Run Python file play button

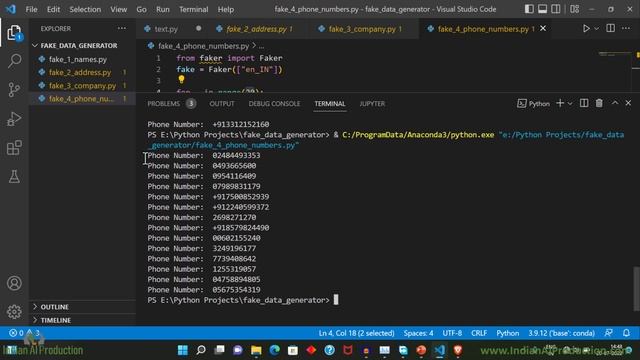point(586,29)
